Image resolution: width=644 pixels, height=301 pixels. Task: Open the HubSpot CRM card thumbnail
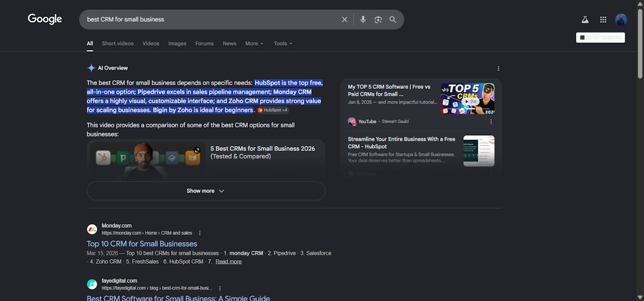(479, 151)
